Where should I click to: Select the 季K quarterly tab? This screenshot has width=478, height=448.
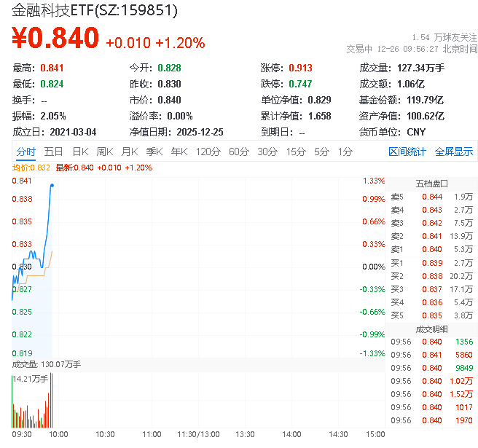(154, 152)
